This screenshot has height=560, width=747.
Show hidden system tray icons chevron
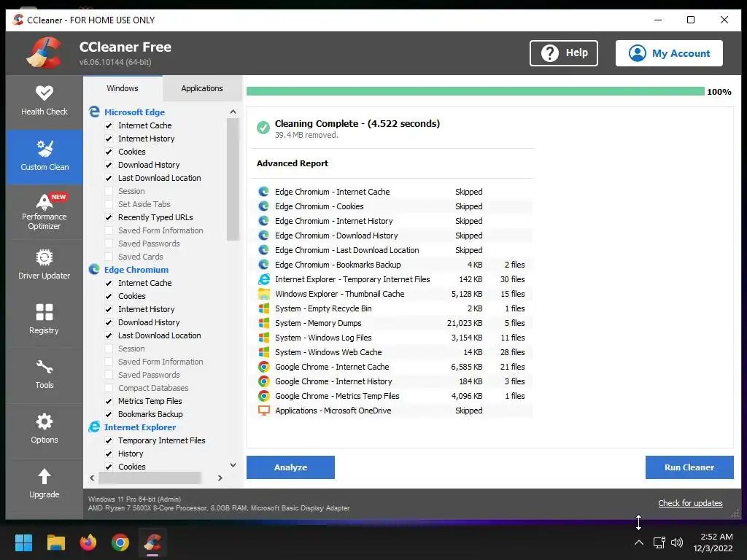point(639,542)
